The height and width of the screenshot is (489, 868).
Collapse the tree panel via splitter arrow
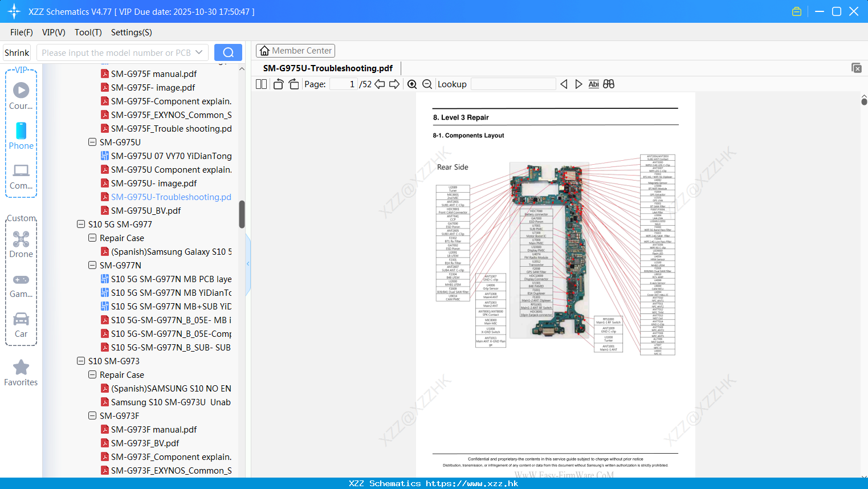(248, 264)
